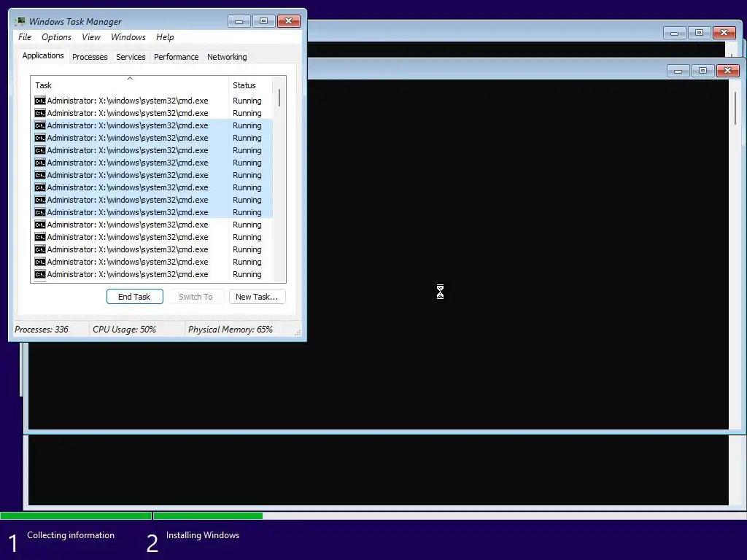
Task: Open the View menu
Action: click(91, 37)
